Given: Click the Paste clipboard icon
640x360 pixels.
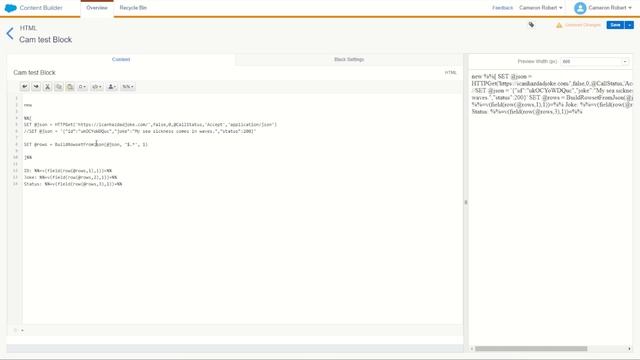Looking at the screenshot, I should point(70,87).
